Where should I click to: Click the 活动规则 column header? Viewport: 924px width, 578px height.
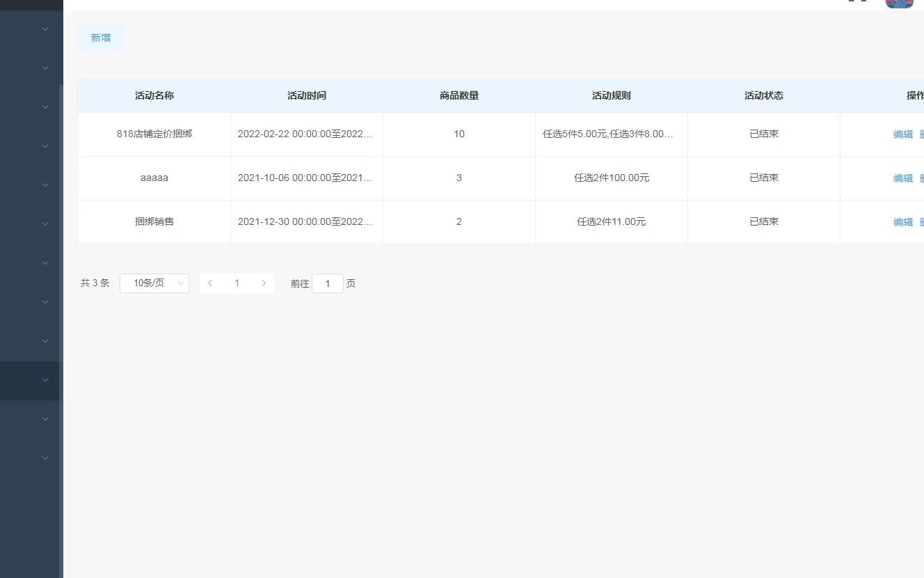pyautogui.click(x=612, y=95)
